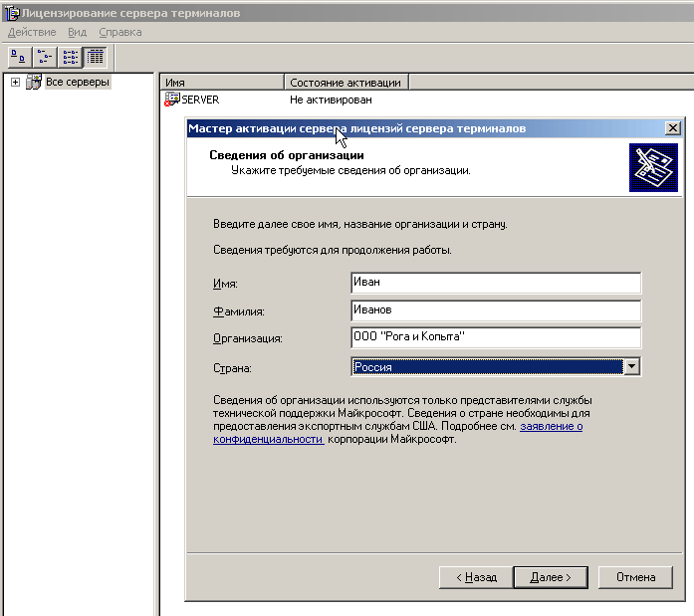
Task: Click the 'Отмена' button
Action: point(635,577)
